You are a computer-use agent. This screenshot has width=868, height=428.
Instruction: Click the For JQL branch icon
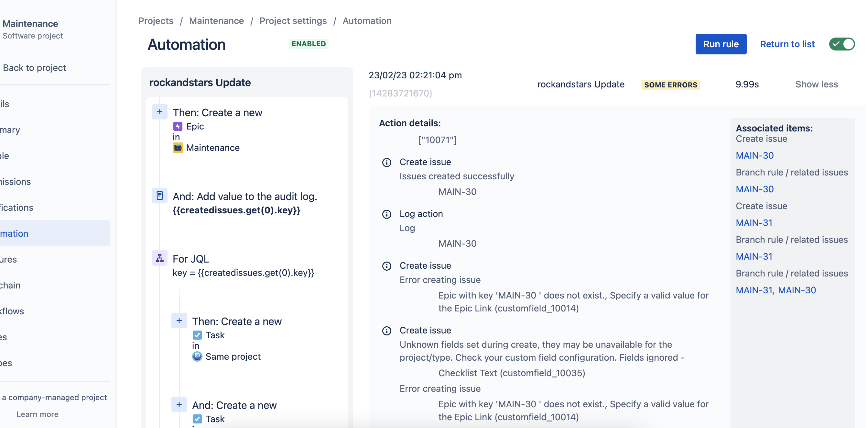[159, 258]
